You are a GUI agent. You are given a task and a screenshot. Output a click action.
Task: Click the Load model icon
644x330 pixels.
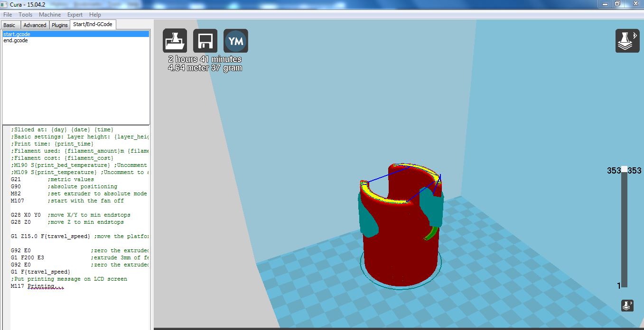click(175, 41)
